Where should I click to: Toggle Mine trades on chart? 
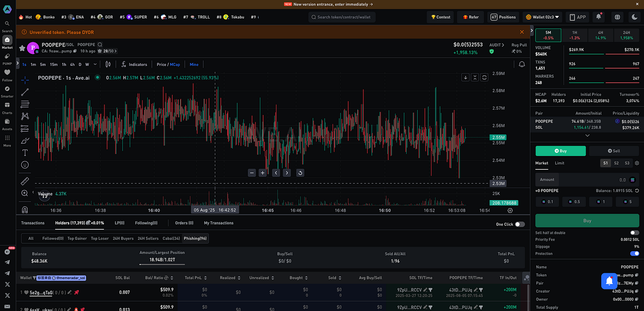194,64
